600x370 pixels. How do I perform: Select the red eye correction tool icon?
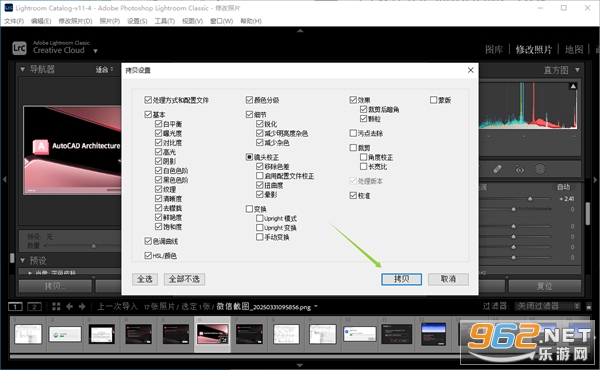(519, 169)
